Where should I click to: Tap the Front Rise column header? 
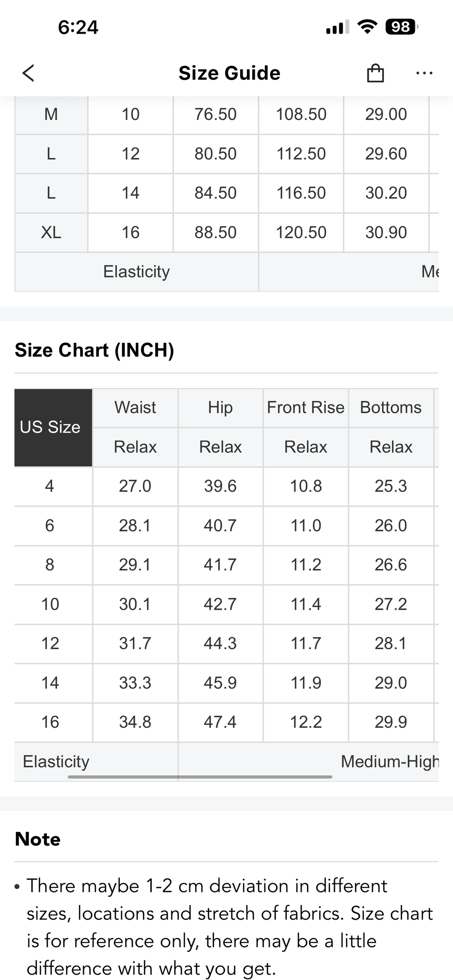pyautogui.click(x=306, y=407)
